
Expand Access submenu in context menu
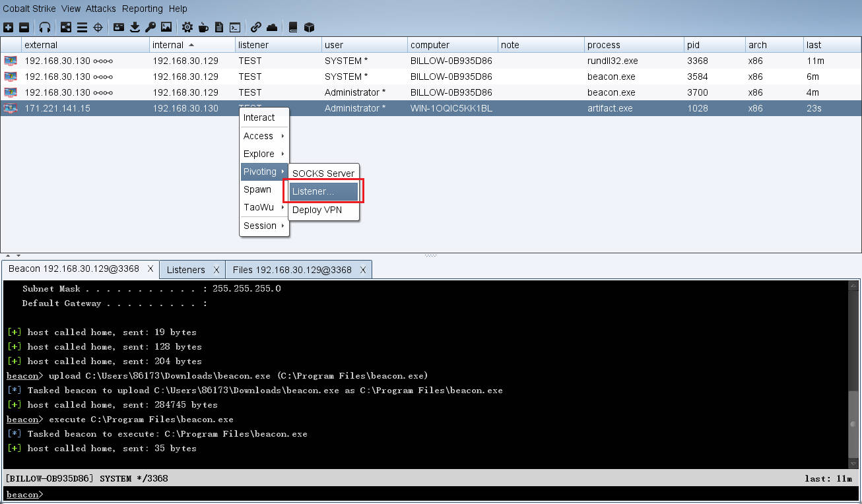coord(264,136)
